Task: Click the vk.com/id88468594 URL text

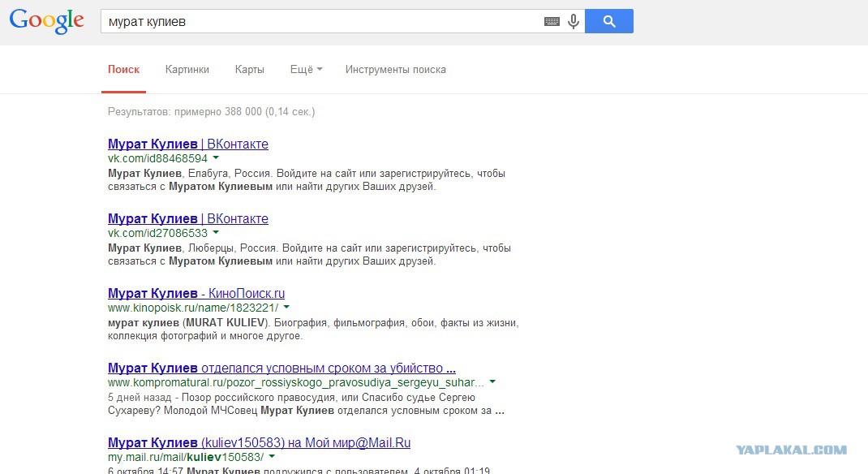Action: (157, 158)
